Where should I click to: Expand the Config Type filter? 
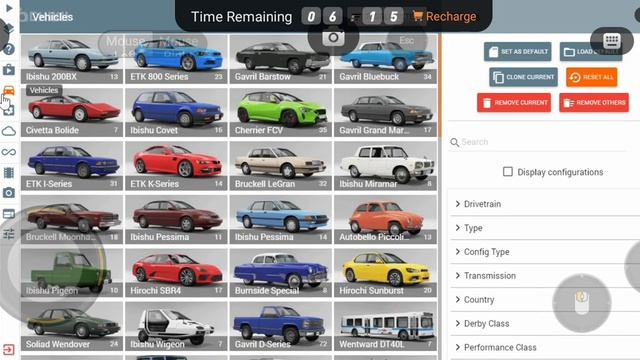pos(545,252)
